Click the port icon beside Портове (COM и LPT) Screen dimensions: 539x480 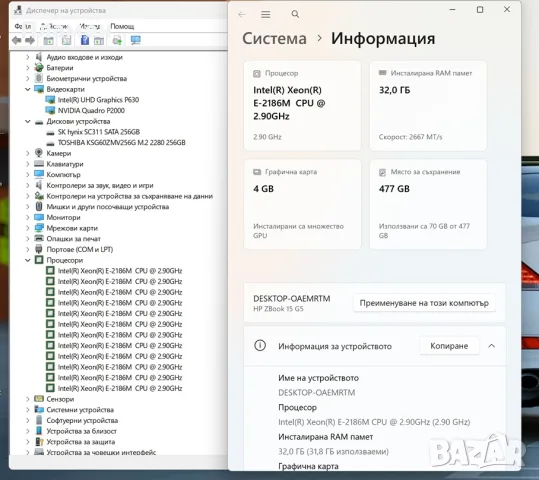coord(39,249)
